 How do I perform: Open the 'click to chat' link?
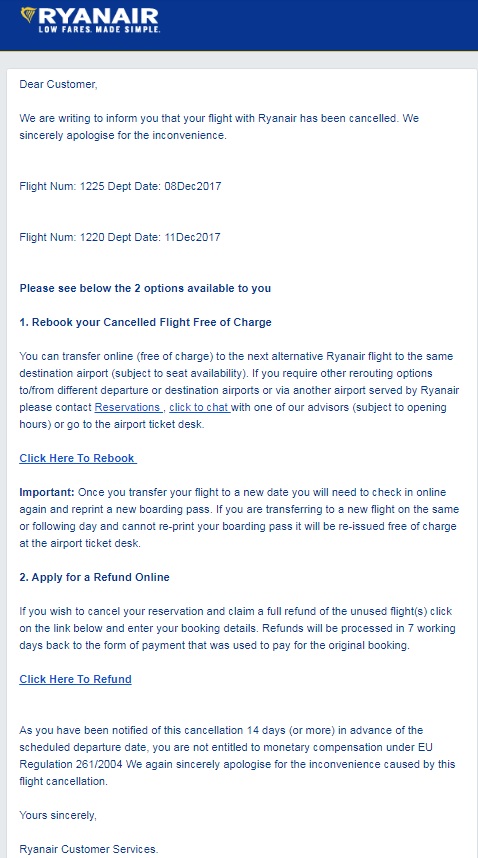coord(200,407)
